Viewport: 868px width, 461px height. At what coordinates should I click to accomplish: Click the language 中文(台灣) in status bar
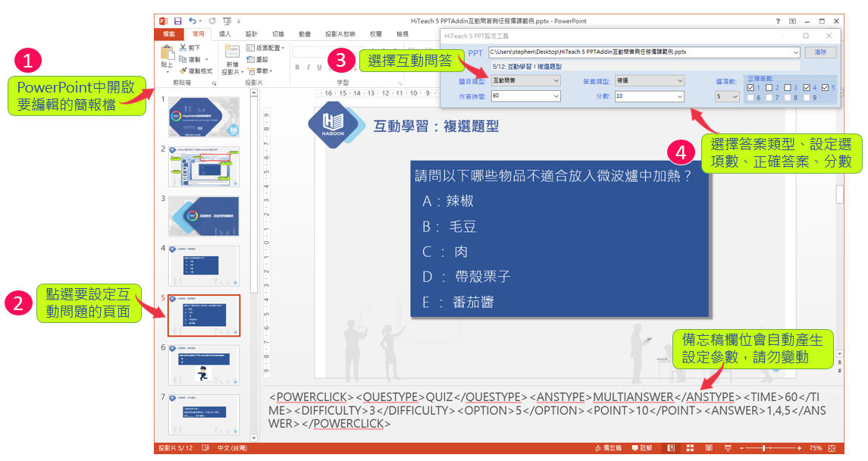233,447
